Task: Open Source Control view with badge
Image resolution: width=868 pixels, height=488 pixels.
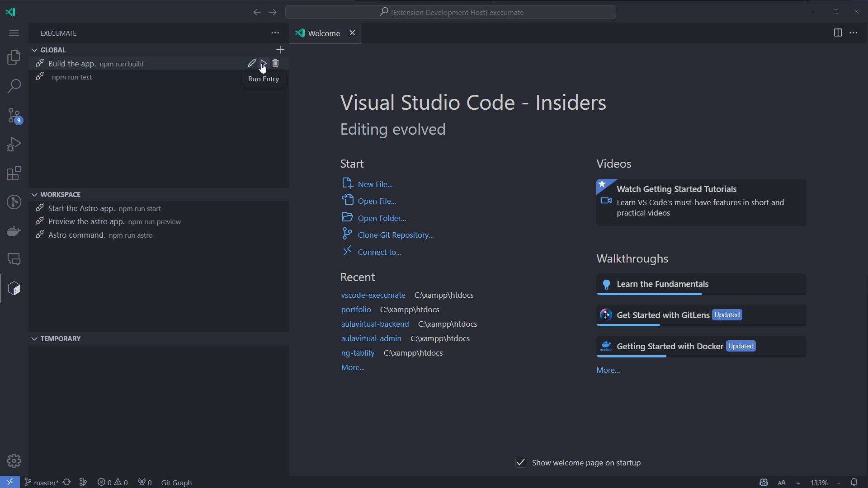Action: click(14, 115)
